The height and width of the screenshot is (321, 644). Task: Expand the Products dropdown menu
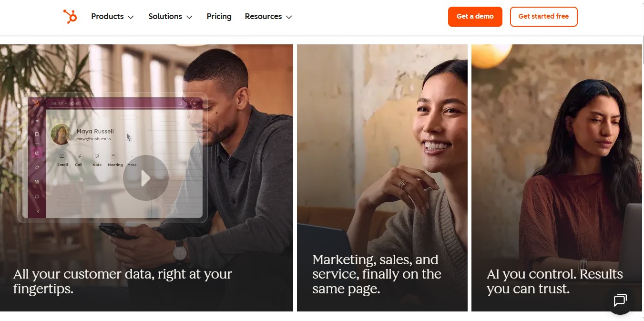coord(112,17)
